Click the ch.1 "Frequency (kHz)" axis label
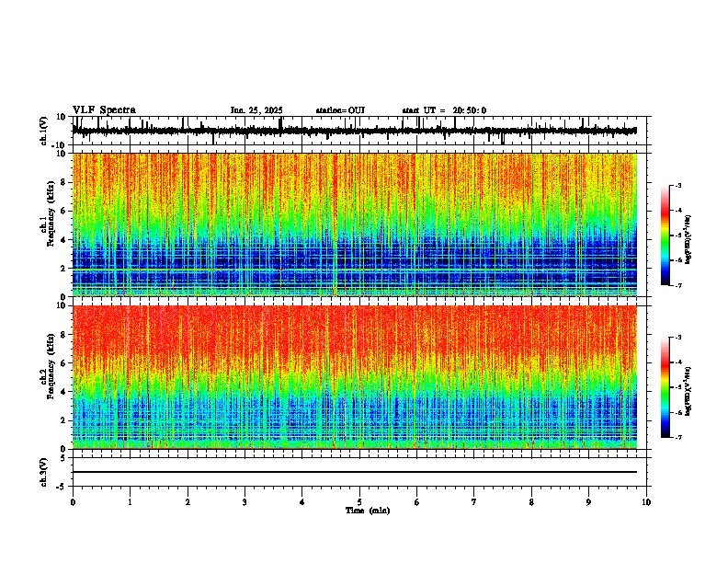 [x=51, y=215]
